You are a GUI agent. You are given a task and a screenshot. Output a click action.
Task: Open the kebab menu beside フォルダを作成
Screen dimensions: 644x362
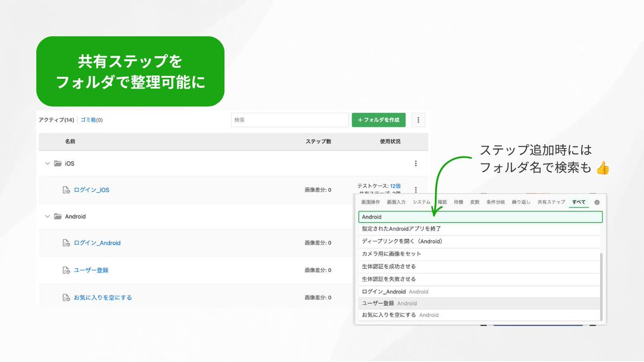click(419, 120)
